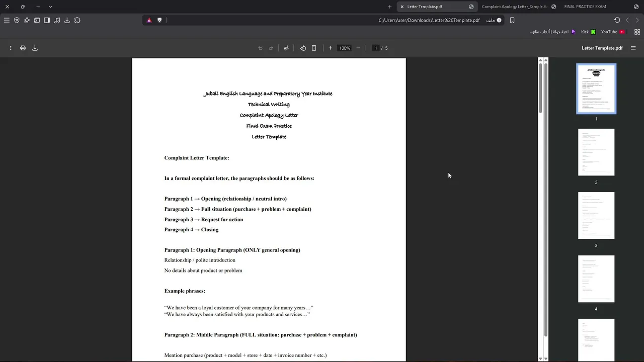This screenshot has height=362, width=644.
Task: Reload the current page
Action: (617, 20)
